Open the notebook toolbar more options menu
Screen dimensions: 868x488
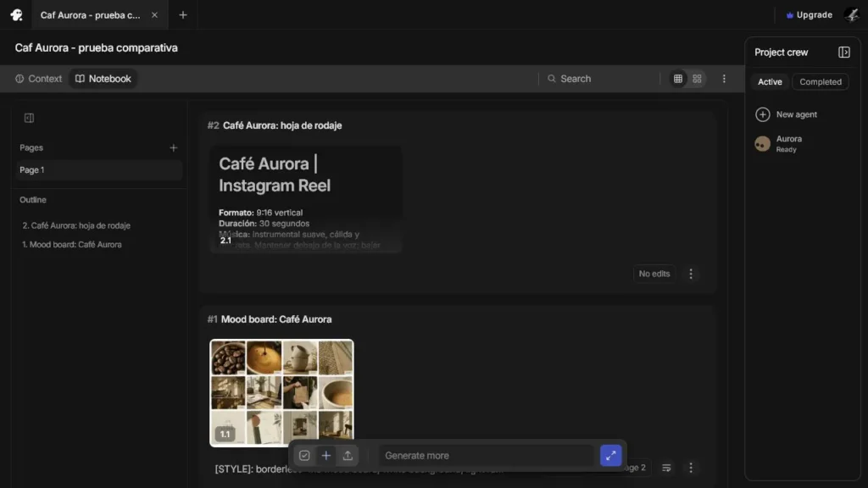tap(724, 79)
